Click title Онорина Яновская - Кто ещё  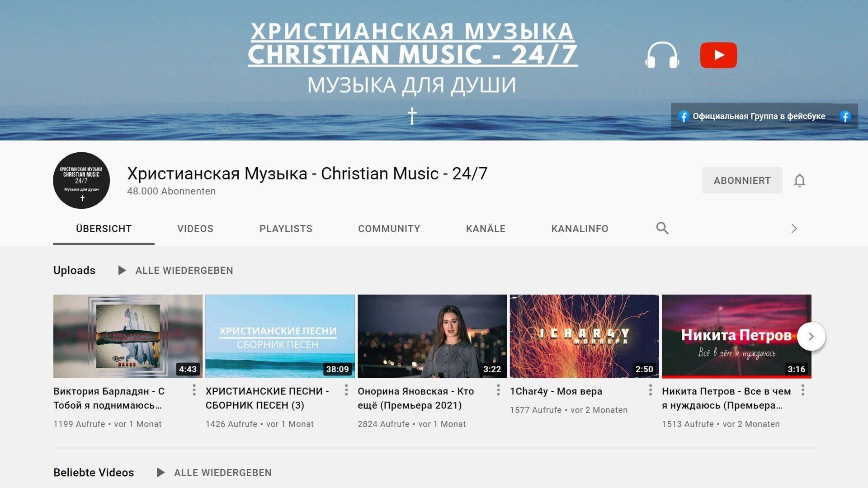(x=416, y=398)
